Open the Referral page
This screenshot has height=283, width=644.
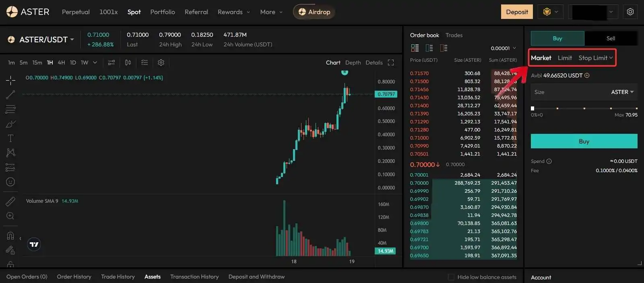pyautogui.click(x=196, y=12)
